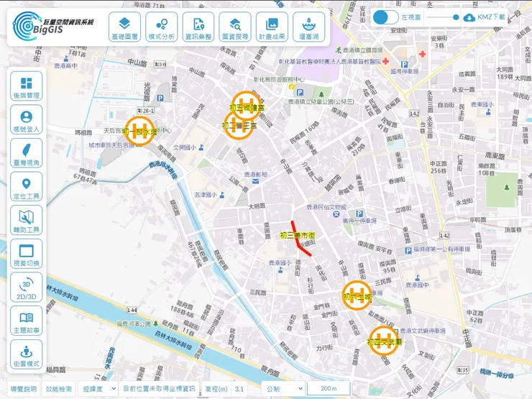
Task: Click the 鹿港鎮立兒童公園 park label
Action: (321, 101)
